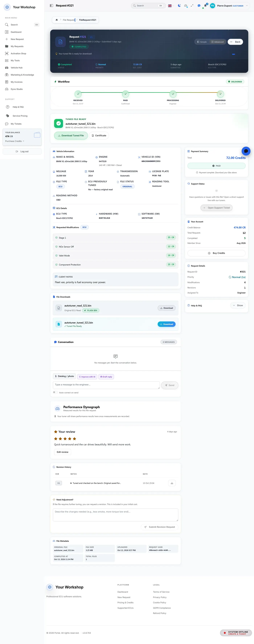254x644 pixels.
Task: Click the Your Workshop logo icon in the sidebar
Action: coord(7,7)
